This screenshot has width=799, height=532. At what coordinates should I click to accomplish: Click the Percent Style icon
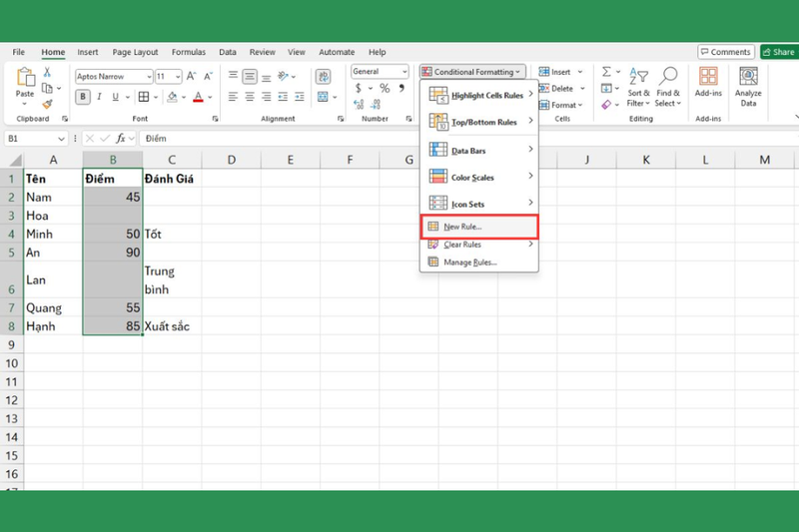tap(385, 89)
